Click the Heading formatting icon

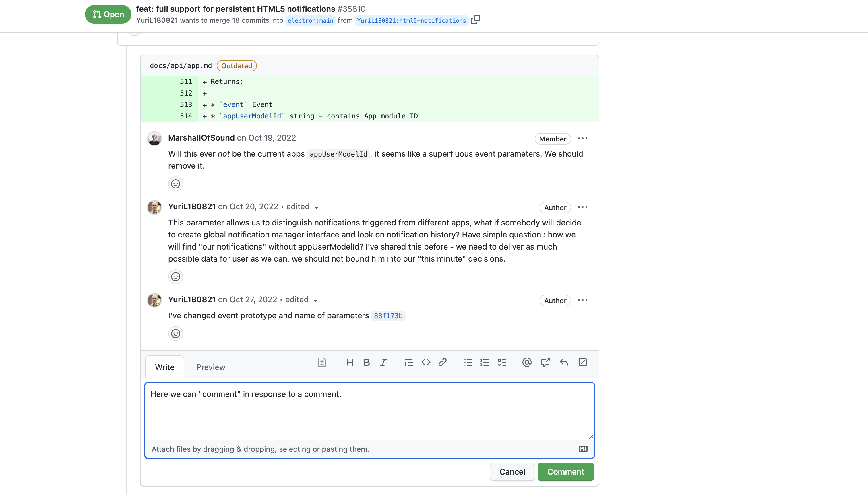[x=350, y=363]
